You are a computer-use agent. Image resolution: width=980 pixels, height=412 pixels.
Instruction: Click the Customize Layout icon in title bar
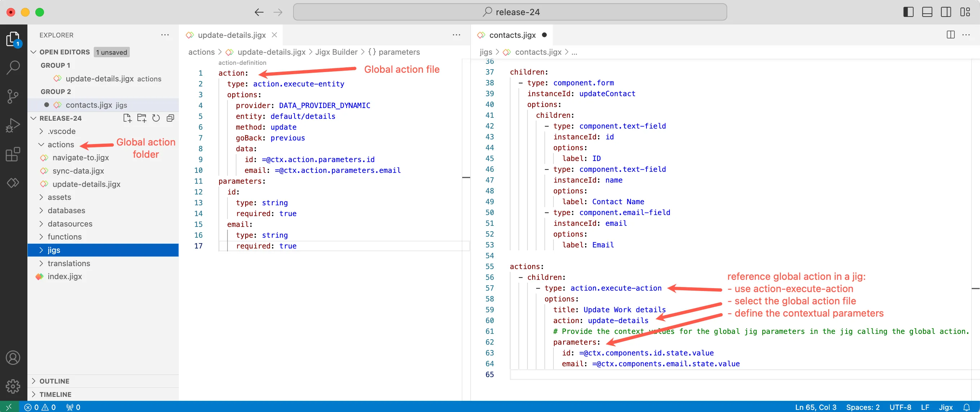point(965,12)
